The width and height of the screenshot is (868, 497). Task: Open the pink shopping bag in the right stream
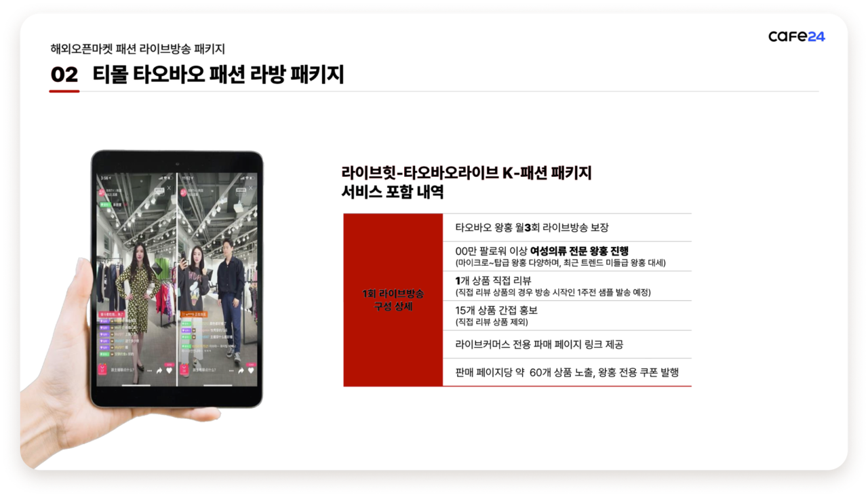(183, 370)
